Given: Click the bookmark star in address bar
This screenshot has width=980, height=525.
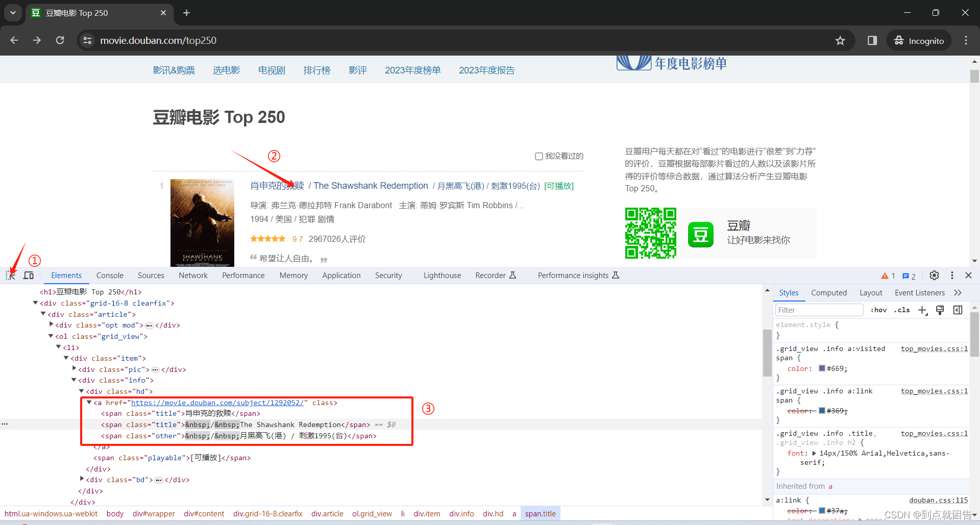Looking at the screenshot, I should [x=841, y=40].
